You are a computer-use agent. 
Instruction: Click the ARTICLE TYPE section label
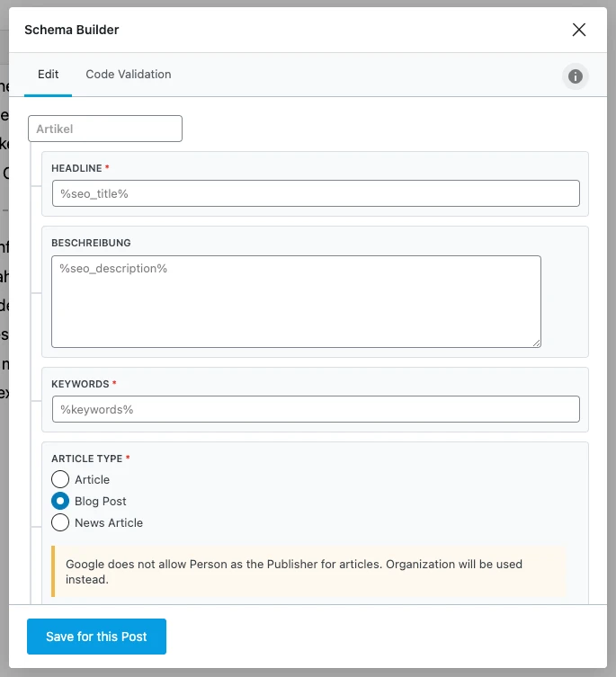click(86, 459)
